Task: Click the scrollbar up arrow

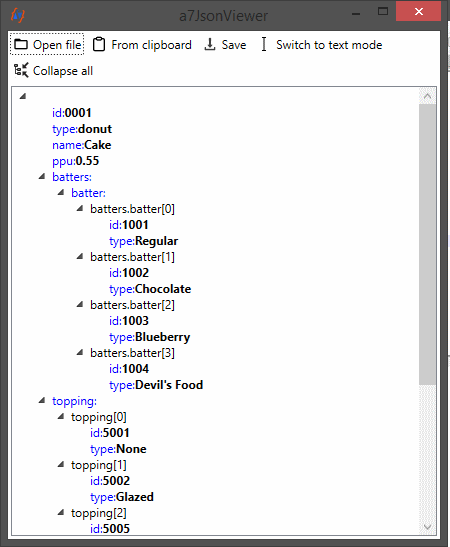Action: [427, 96]
